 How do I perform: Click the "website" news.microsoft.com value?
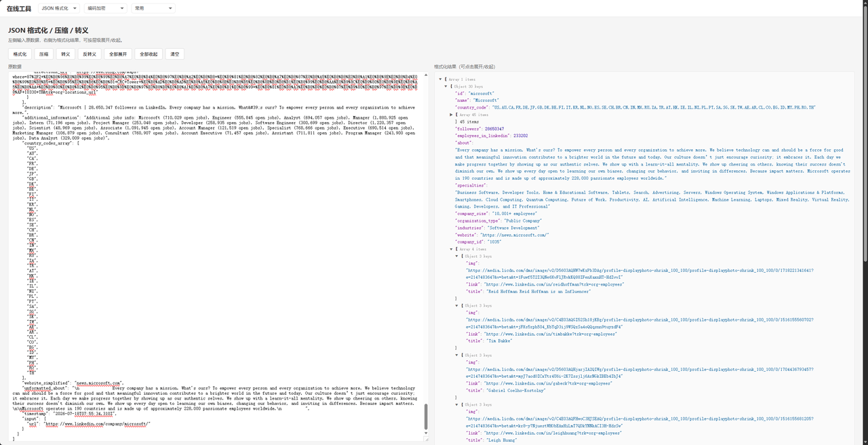(x=515, y=235)
